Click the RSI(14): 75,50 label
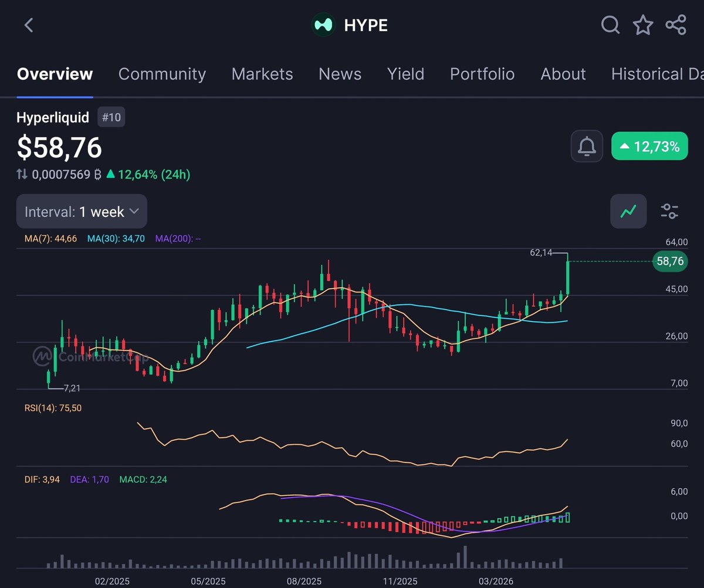Image resolution: width=704 pixels, height=588 pixels. [53, 407]
